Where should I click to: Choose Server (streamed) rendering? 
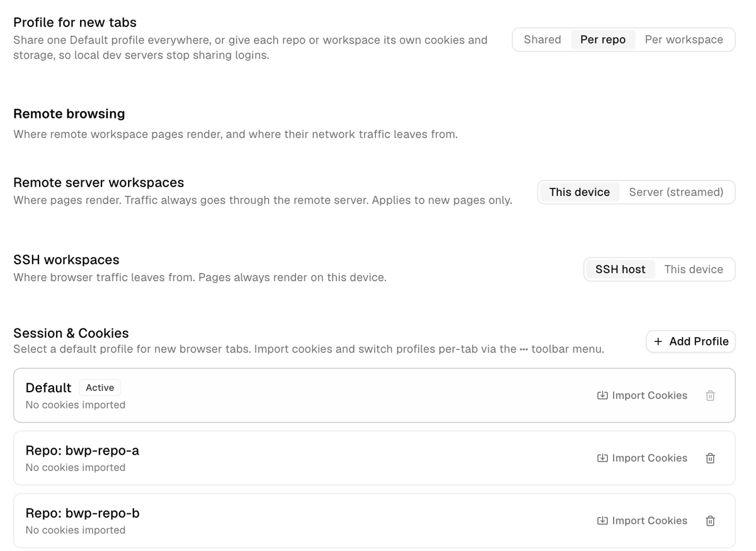(x=676, y=192)
